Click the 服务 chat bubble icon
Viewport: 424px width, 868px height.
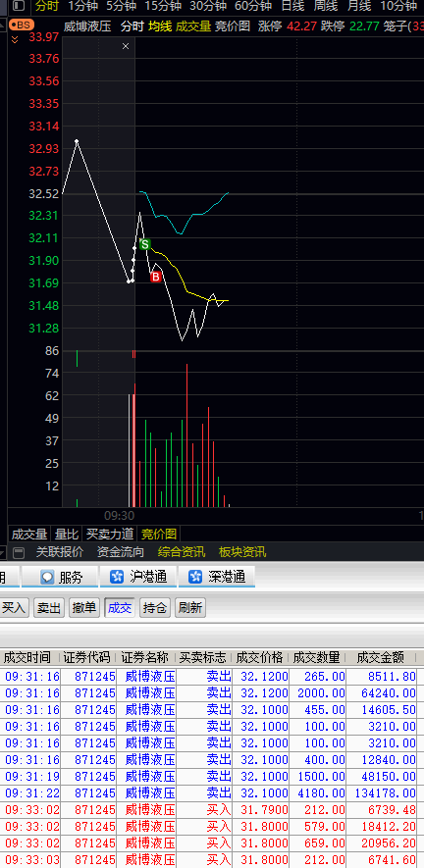tap(48, 577)
